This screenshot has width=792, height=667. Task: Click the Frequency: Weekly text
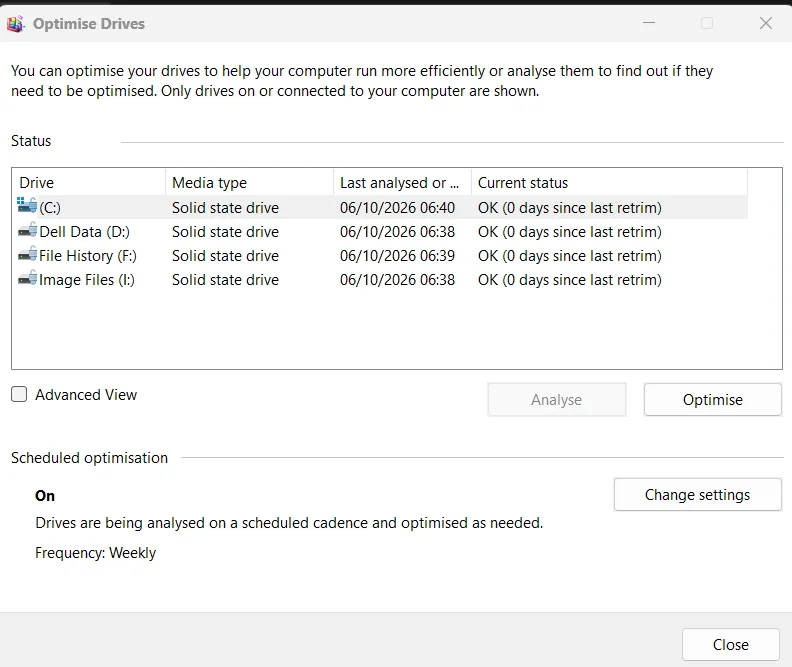[x=95, y=553]
